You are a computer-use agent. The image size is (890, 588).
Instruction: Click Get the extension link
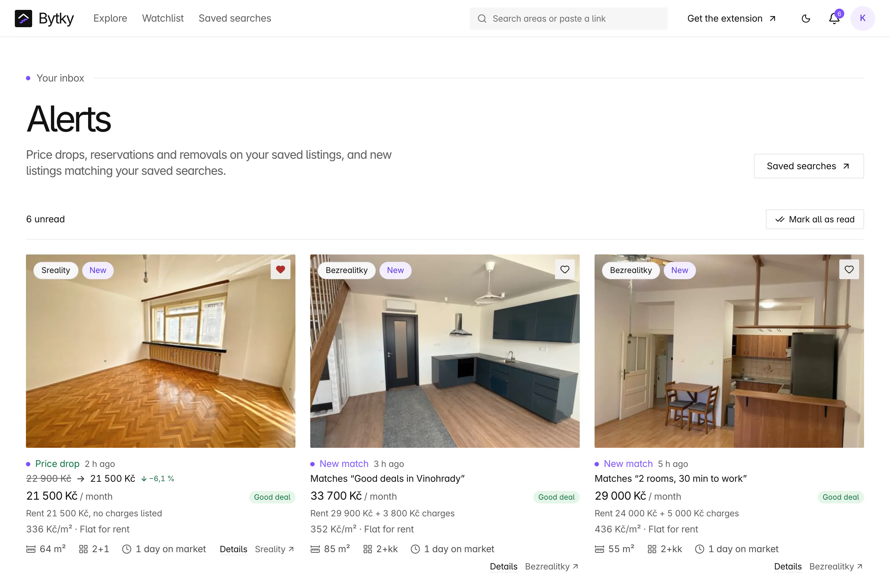731,19
